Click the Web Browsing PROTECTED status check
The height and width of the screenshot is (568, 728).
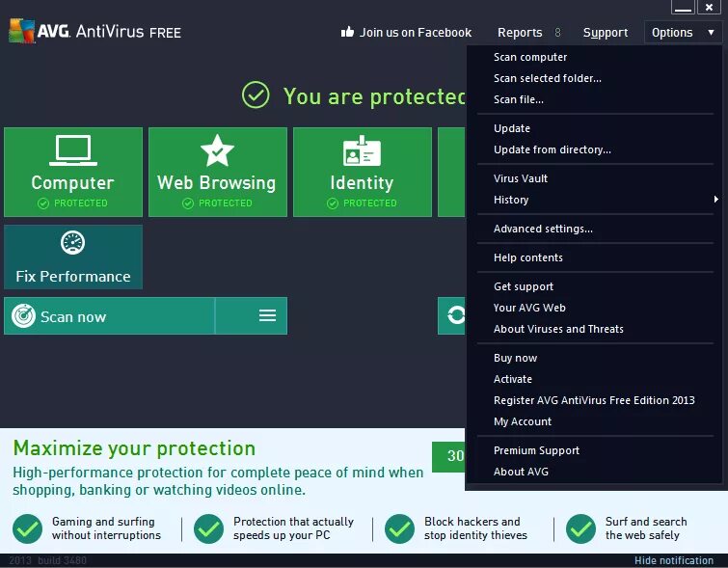(188, 203)
